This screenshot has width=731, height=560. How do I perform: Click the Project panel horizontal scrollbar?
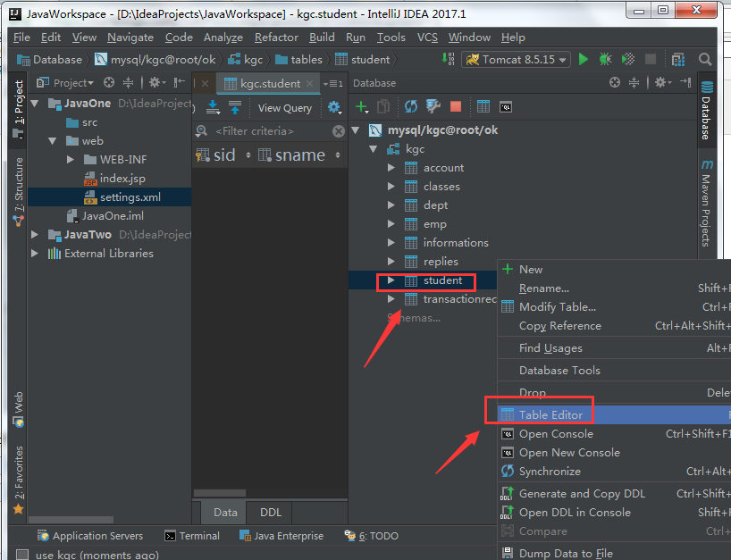point(71,520)
